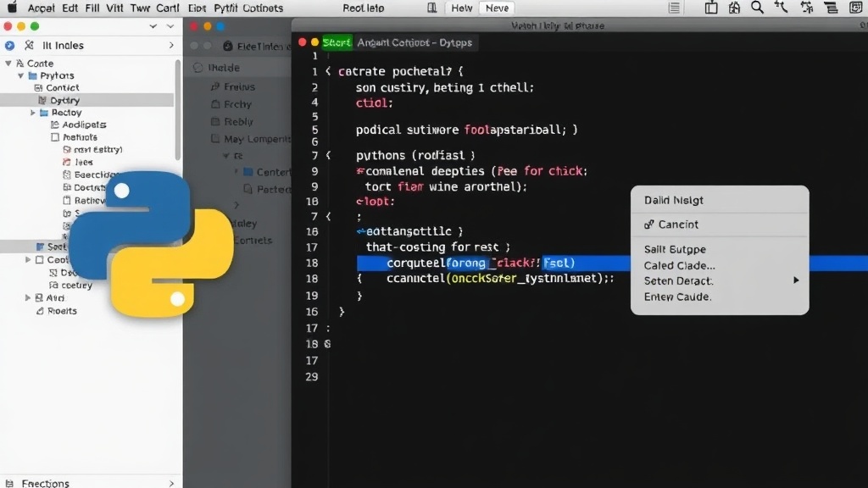Select 'Contict' in the file tree
868x488 pixels.
(62, 87)
